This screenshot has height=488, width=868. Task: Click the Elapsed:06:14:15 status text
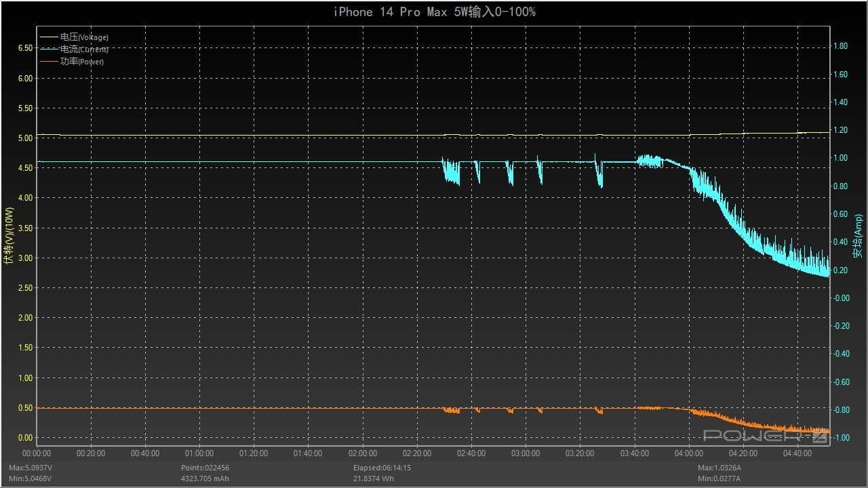pos(382,468)
